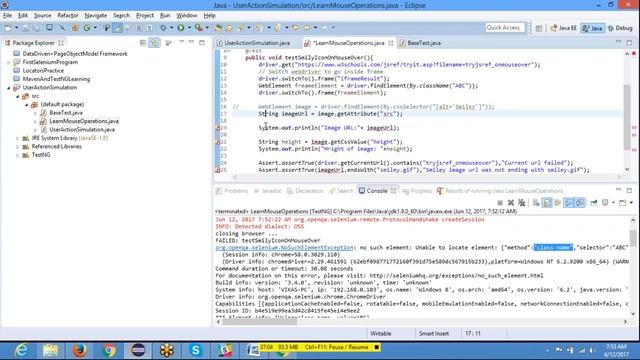Image resolution: width=640 pixels, height=360 pixels.
Task: Close the LearnMouseOperations.java editor tab
Action: 391,43
